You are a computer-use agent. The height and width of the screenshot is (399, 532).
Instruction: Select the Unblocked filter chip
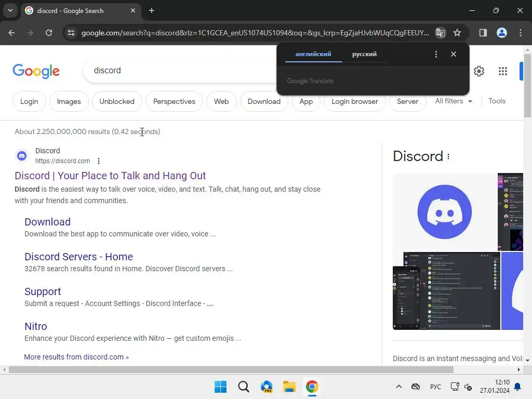pos(117,101)
